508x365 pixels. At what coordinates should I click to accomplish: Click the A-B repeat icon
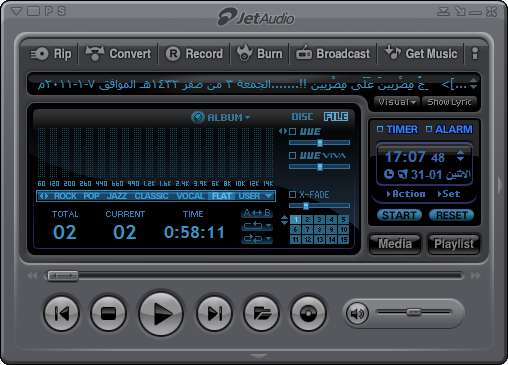click(257, 213)
